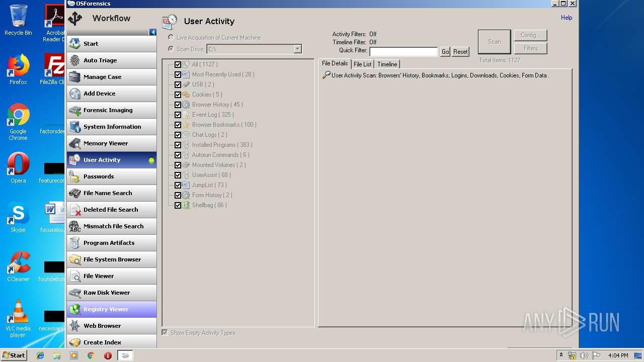This screenshot has height=362, width=644.
Task: Select Live Acquisition of Current Machine
Action: [171, 38]
